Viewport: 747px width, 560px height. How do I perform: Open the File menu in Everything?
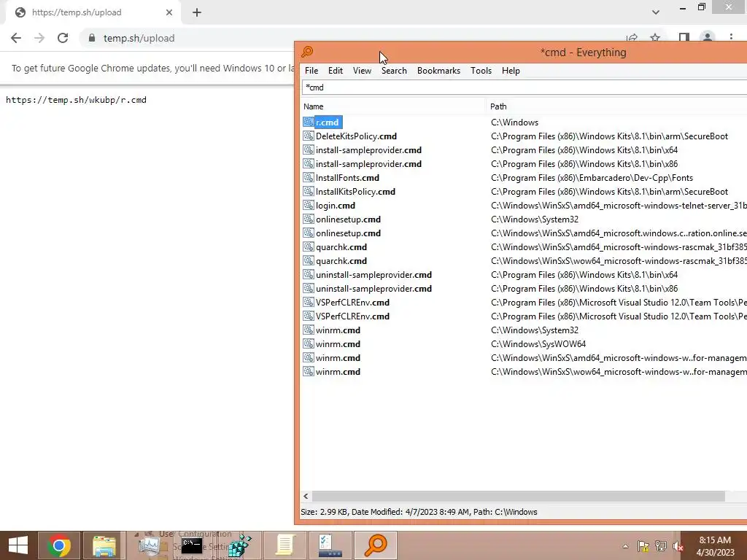[311, 71]
